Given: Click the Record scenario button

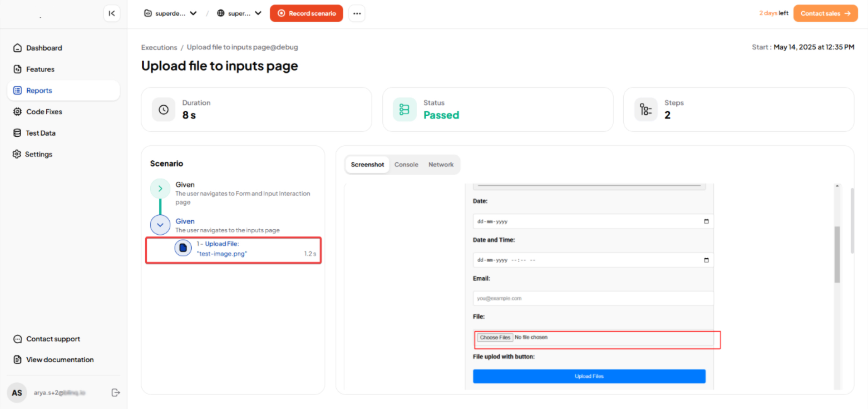Looking at the screenshot, I should point(306,13).
